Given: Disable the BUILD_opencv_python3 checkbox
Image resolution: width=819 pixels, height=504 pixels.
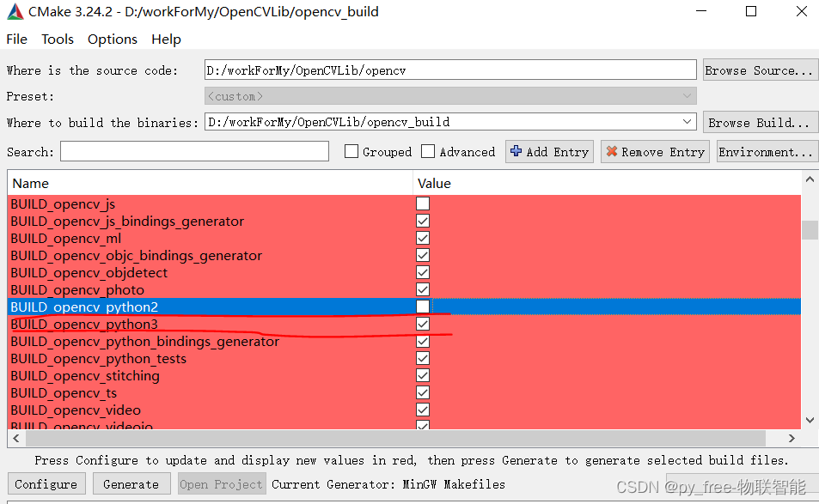Looking at the screenshot, I should 422,324.
